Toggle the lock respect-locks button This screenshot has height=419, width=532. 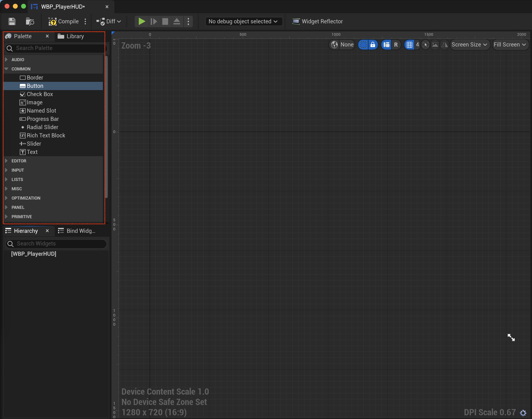373,45
